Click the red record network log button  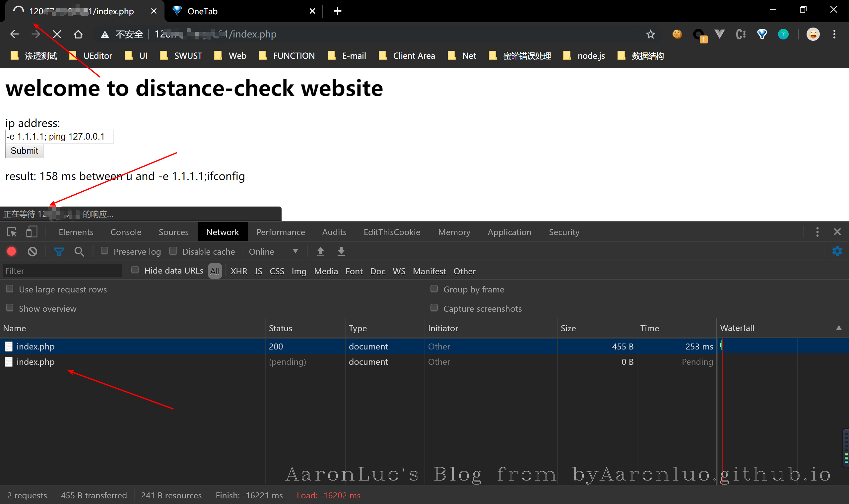(12, 251)
